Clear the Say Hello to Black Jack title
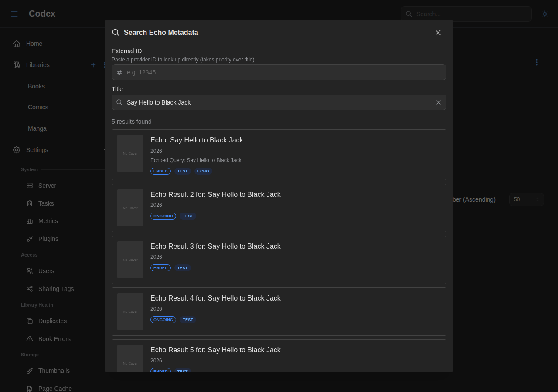Viewport: 558px width, 392px height. 438,102
